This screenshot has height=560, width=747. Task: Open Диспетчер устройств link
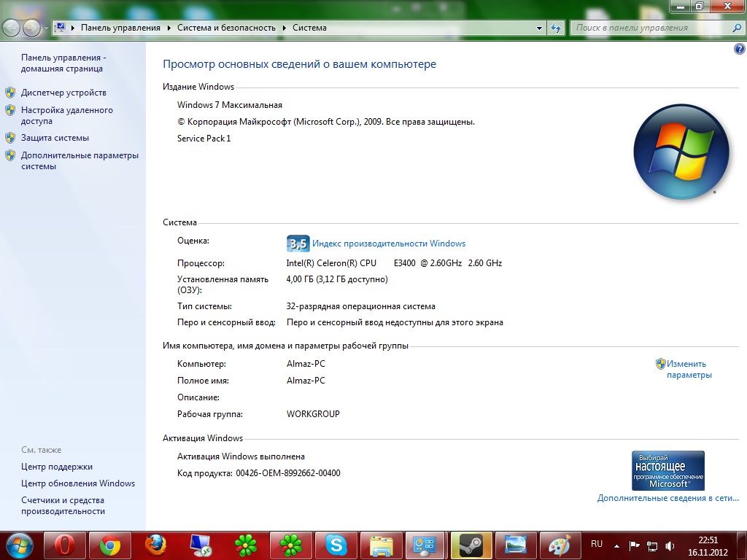(63, 93)
